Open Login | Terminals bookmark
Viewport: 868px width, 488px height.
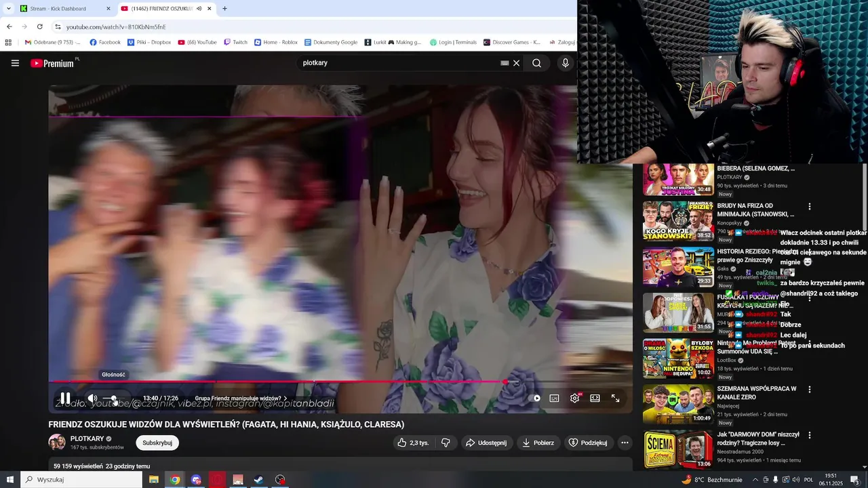coord(453,42)
